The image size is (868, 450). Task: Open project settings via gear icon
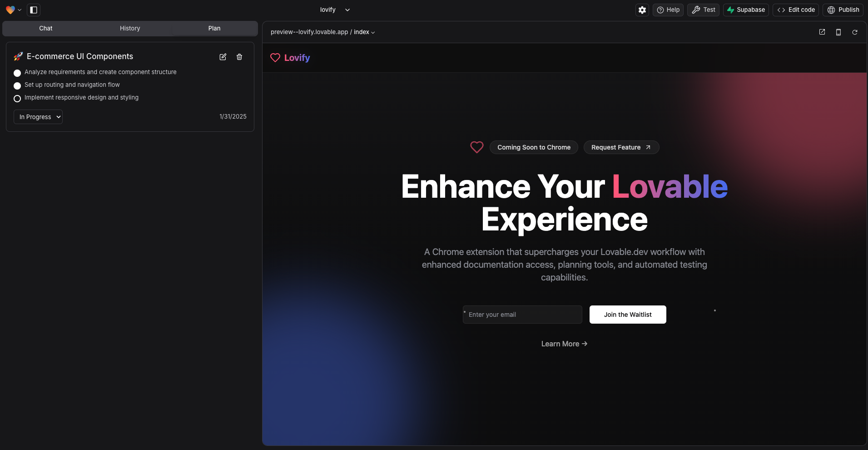[x=642, y=10]
